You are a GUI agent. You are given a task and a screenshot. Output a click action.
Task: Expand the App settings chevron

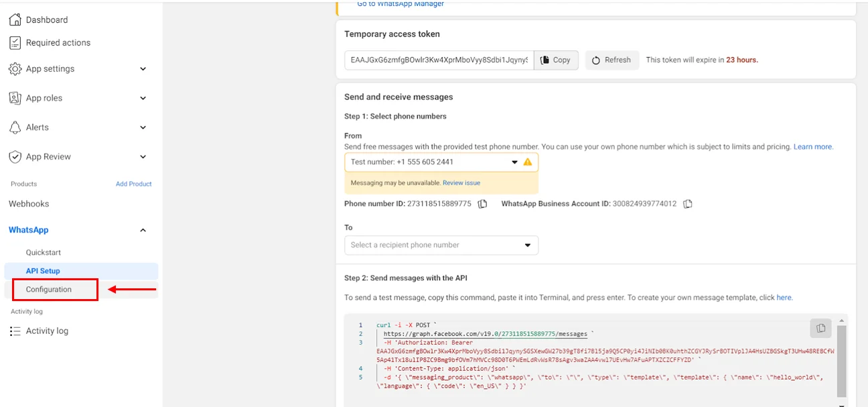point(143,68)
